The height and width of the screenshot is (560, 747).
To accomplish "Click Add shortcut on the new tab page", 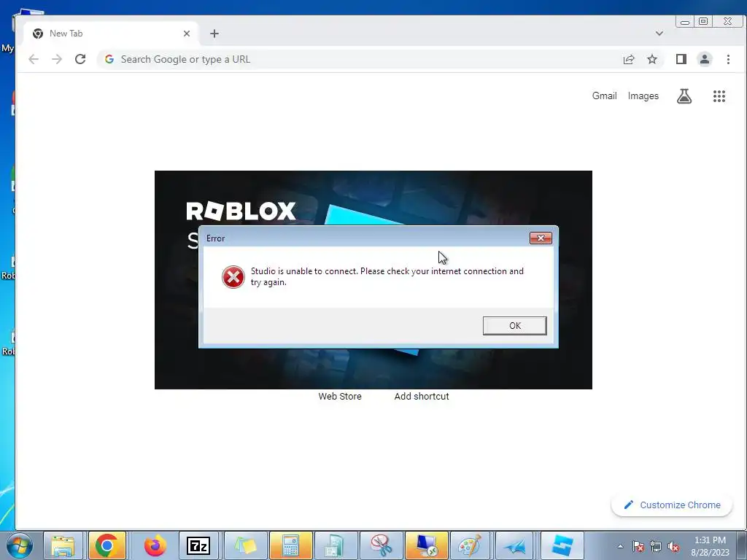I will [422, 396].
